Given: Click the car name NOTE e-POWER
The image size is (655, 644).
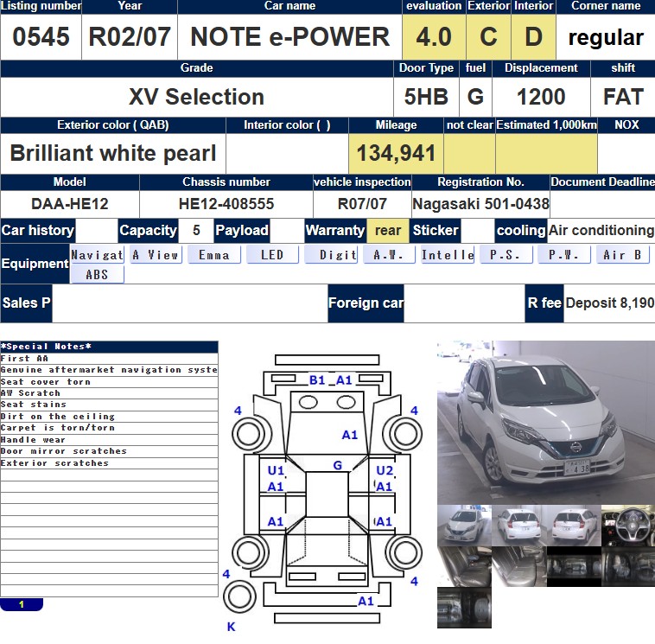Looking at the screenshot, I should (289, 37).
